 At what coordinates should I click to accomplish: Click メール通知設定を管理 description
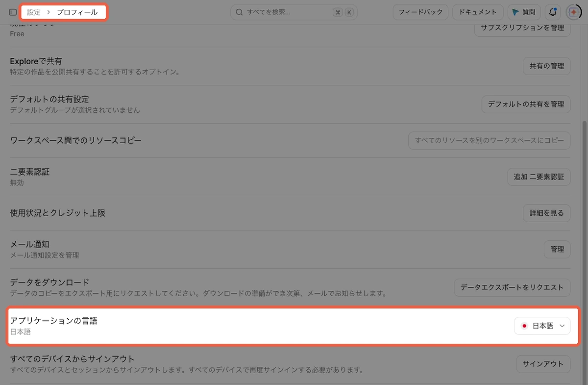click(x=45, y=255)
